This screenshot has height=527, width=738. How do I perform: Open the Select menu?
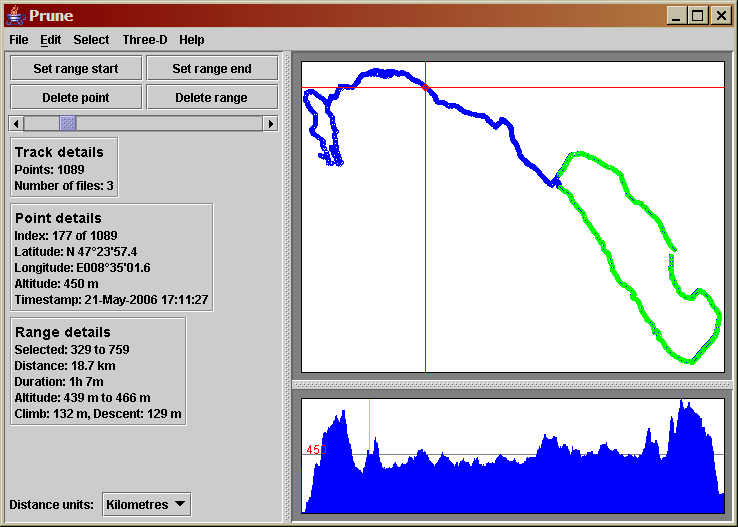[x=91, y=40]
